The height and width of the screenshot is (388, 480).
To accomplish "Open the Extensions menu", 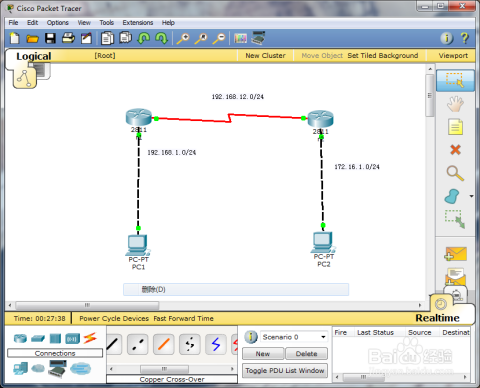I will 138,23.
